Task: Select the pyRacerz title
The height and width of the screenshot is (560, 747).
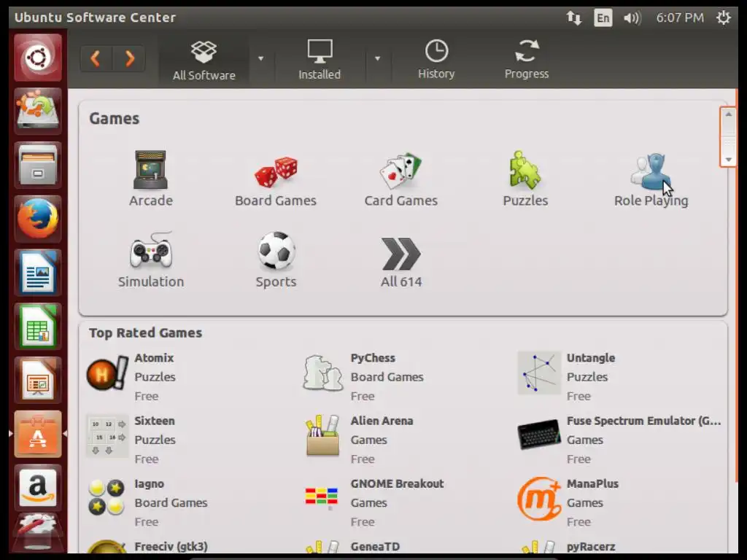Action: tap(591, 547)
